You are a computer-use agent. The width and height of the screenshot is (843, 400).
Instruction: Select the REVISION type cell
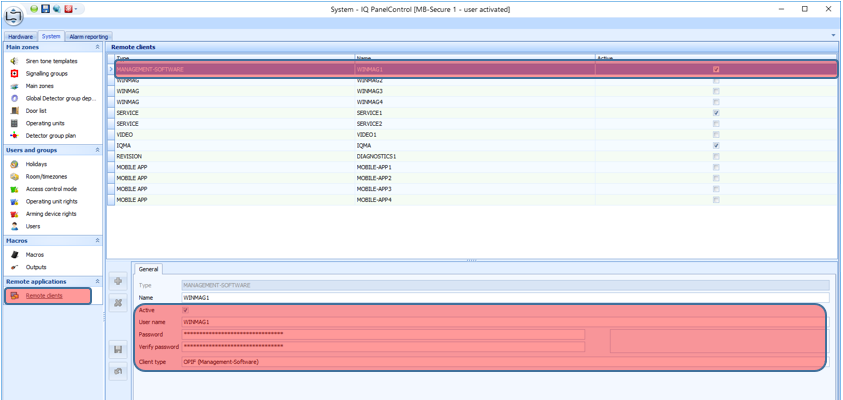[234, 156]
